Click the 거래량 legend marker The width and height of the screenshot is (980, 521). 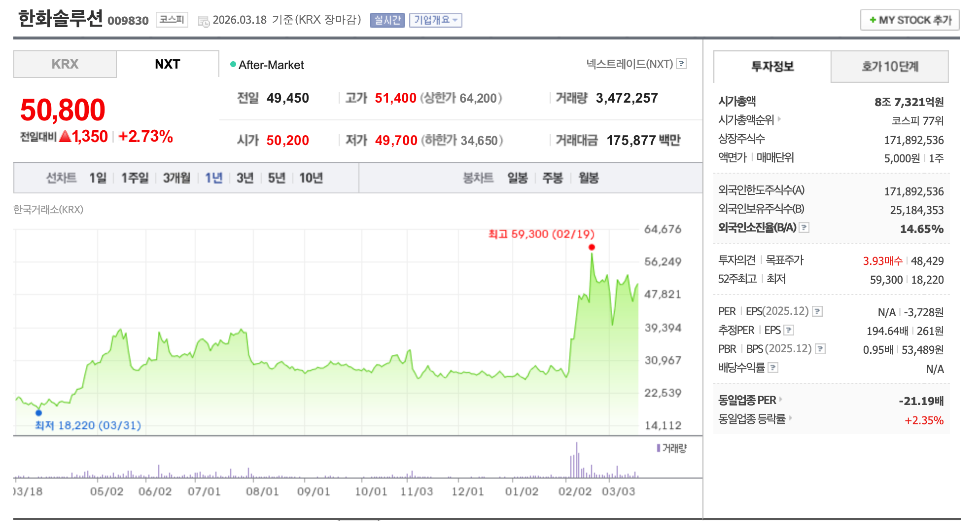click(659, 448)
